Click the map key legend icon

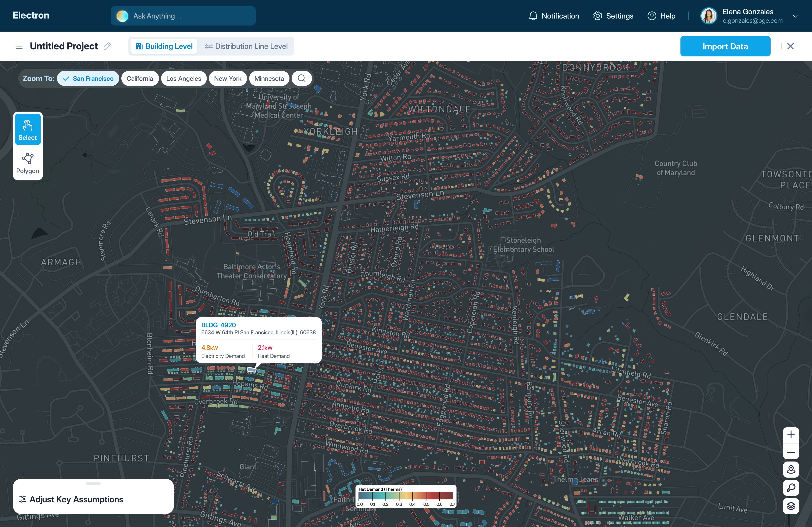[x=790, y=488]
